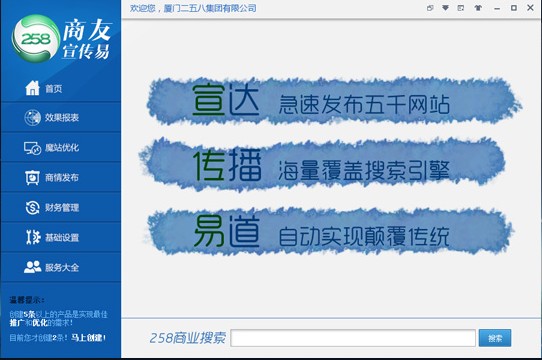Click the 传播 海量覆盖搜索引擎 banner
Viewport: 542px width, 360px height.
click(322, 164)
